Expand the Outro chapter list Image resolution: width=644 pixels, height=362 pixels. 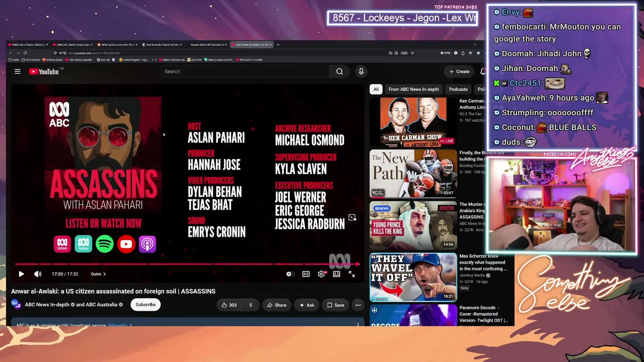(x=98, y=274)
